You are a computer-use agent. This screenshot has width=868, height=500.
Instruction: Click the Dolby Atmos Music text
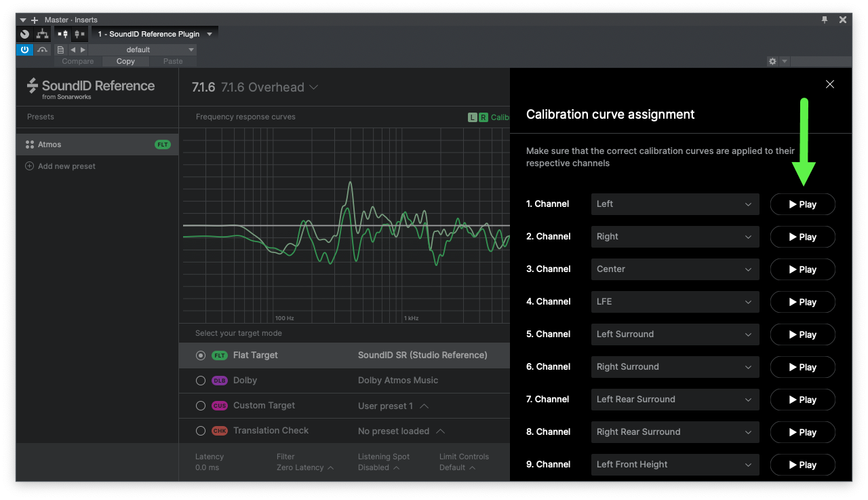point(398,381)
